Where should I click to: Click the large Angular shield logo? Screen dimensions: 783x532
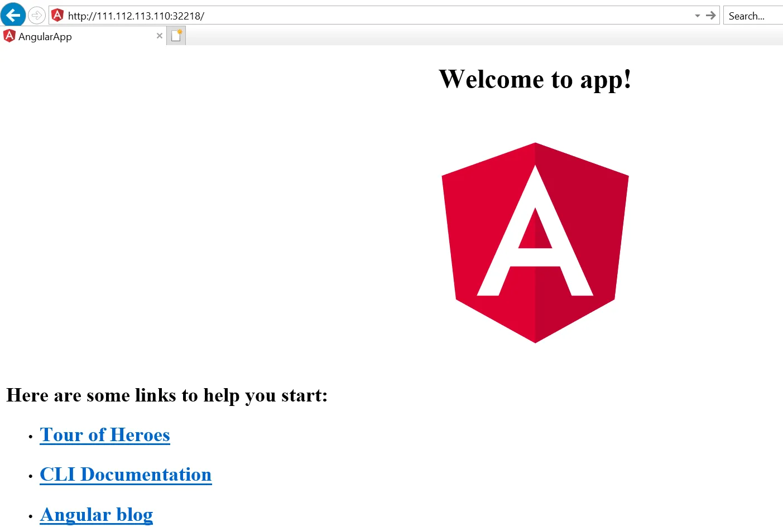point(535,243)
